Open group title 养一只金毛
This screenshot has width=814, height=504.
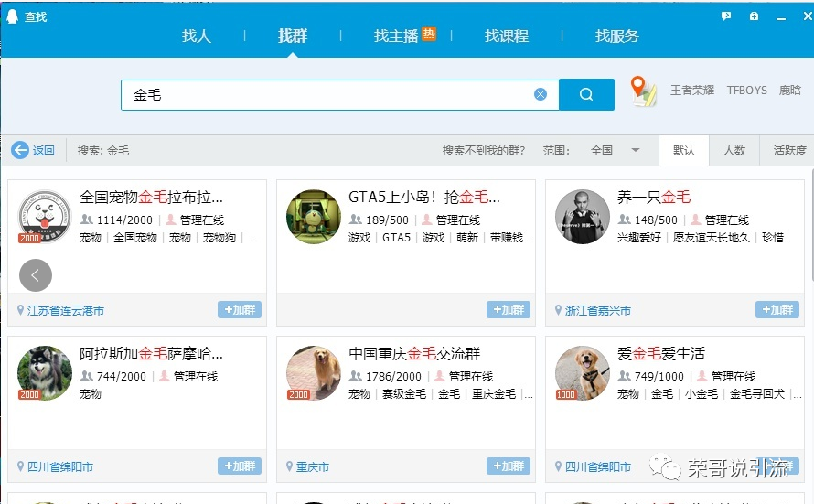point(654,198)
